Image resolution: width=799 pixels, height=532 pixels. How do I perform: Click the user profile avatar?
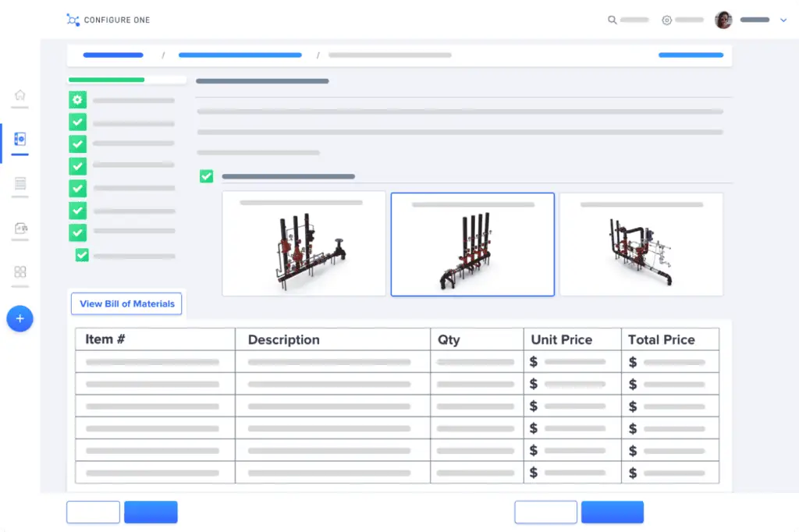click(x=723, y=20)
